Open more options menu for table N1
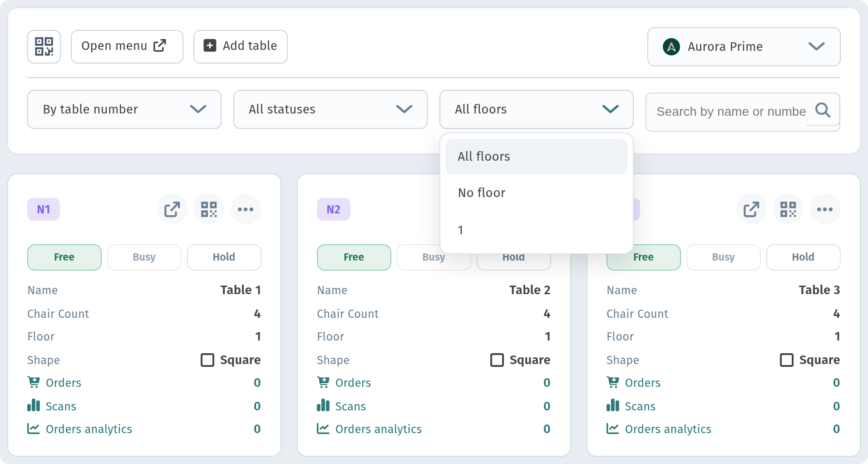This screenshot has height=464, width=868. click(x=246, y=209)
